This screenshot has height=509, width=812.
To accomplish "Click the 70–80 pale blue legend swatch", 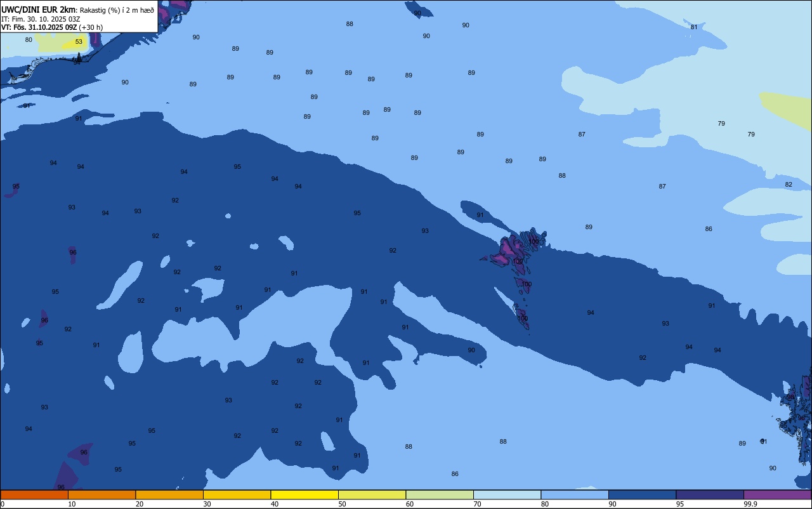I will [x=507, y=494].
